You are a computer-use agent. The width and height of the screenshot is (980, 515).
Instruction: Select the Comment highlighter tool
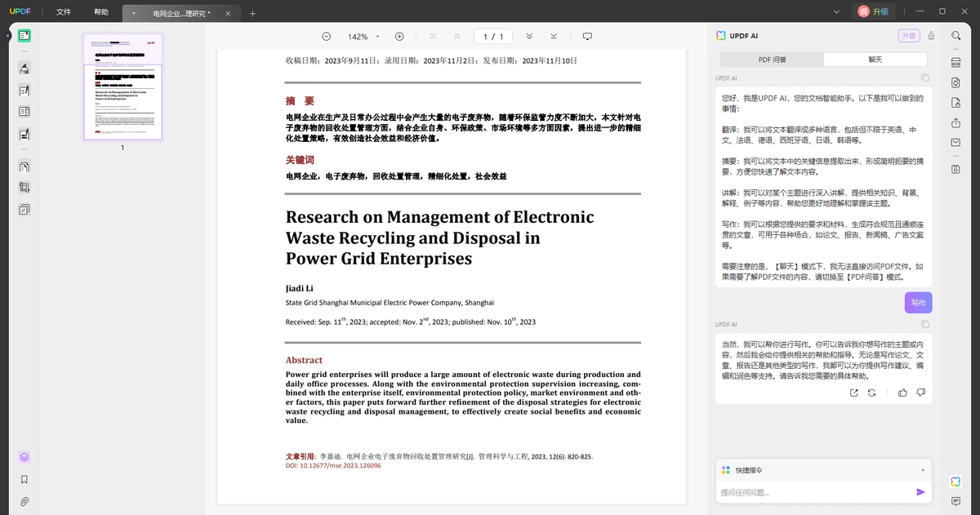tap(24, 69)
